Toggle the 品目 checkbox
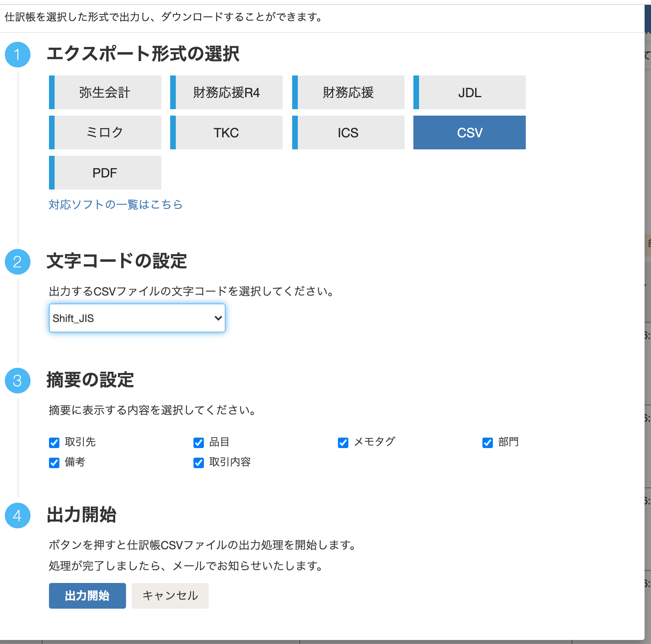The image size is (651, 644). coord(199,442)
